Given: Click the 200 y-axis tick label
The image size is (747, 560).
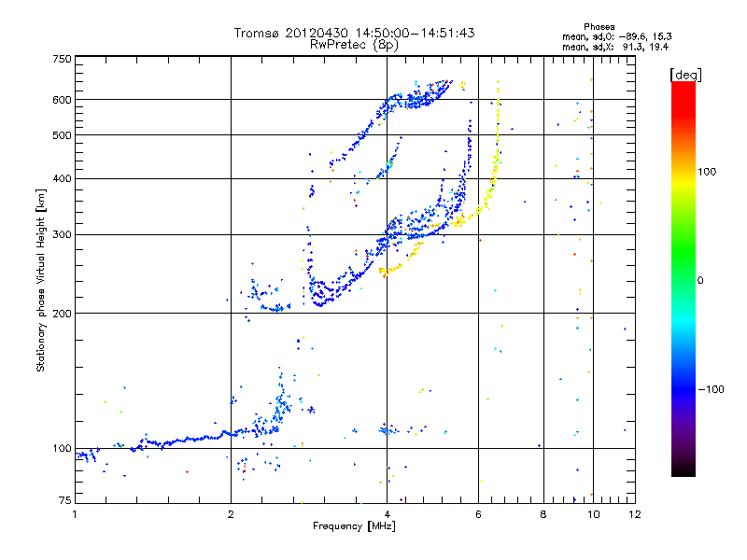Looking at the screenshot, I should pyautogui.click(x=62, y=314).
